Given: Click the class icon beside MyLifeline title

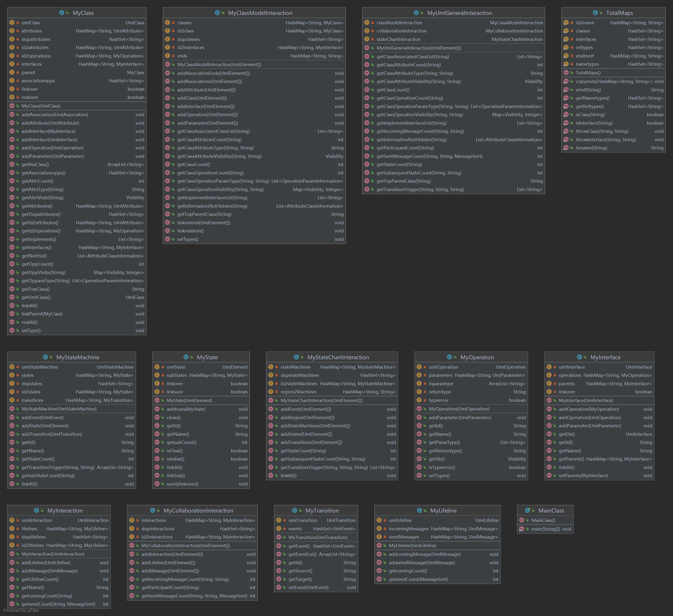Looking at the screenshot, I should (419, 511).
